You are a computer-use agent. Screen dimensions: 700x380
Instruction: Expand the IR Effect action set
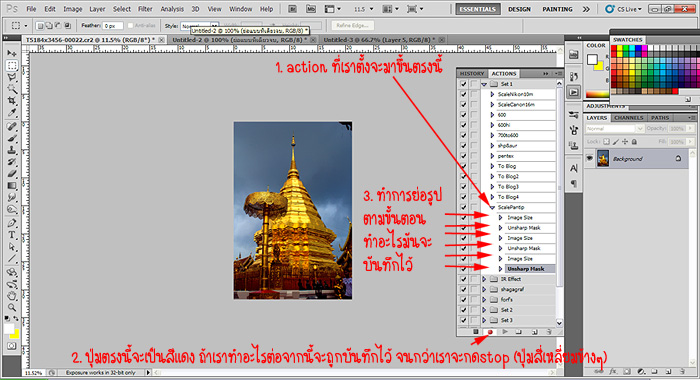click(484, 279)
